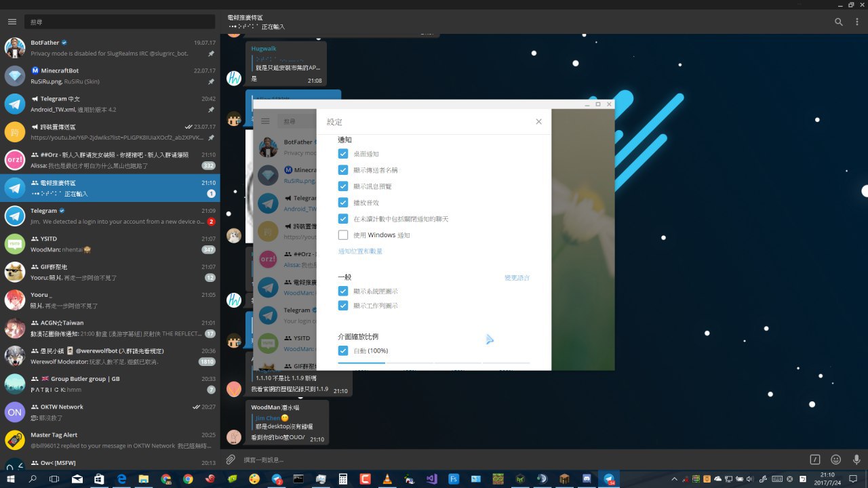
Task: Click the voice message microphone icon
Action: coord(856,460)
